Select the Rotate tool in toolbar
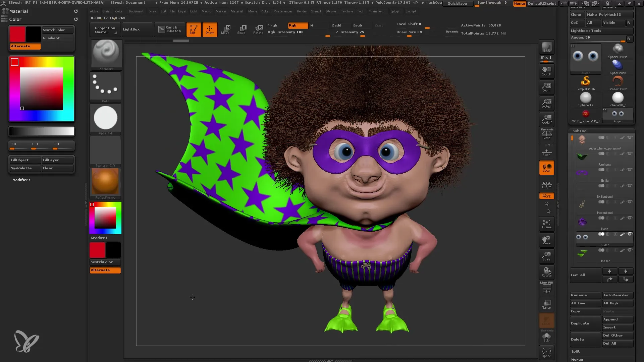644x362 pixels. click(257, 28)
